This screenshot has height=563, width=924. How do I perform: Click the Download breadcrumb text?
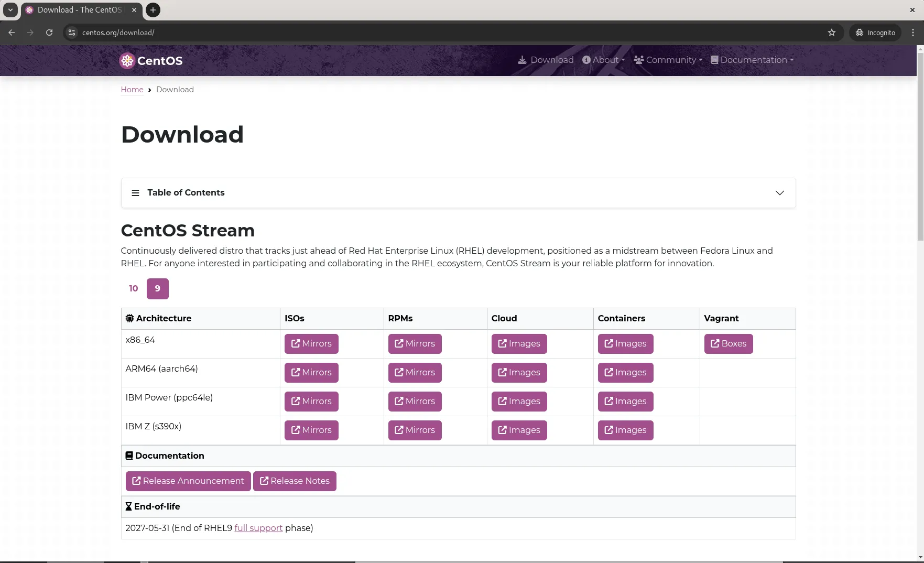click(175, 90)
